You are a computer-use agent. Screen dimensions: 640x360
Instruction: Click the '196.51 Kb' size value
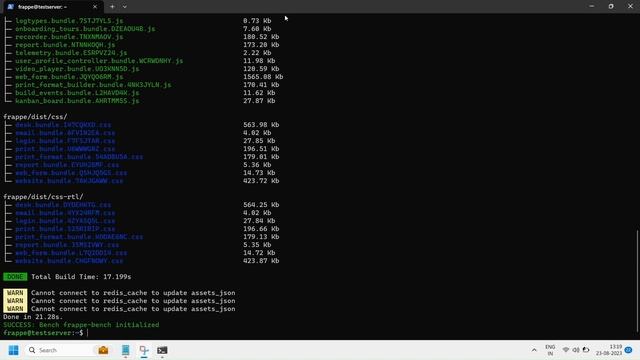[x=261, y=149]
